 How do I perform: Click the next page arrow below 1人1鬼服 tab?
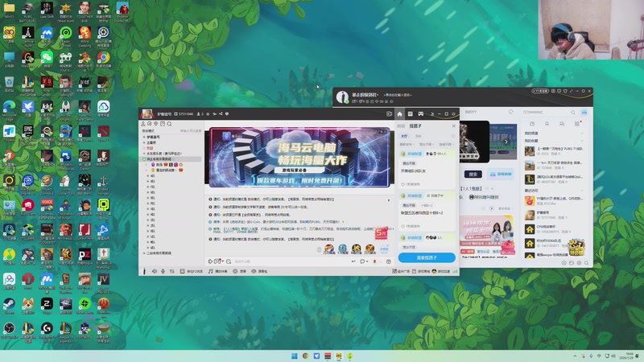coord(491,208)
